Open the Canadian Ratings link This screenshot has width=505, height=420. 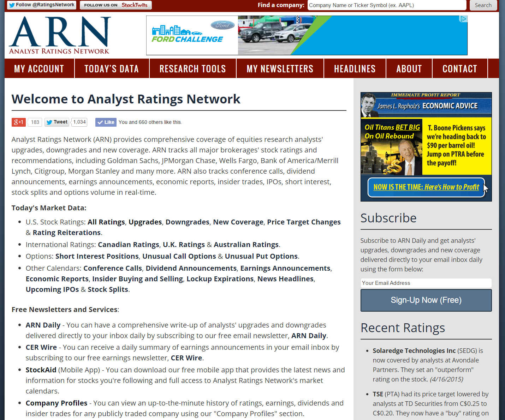point(128,245)
